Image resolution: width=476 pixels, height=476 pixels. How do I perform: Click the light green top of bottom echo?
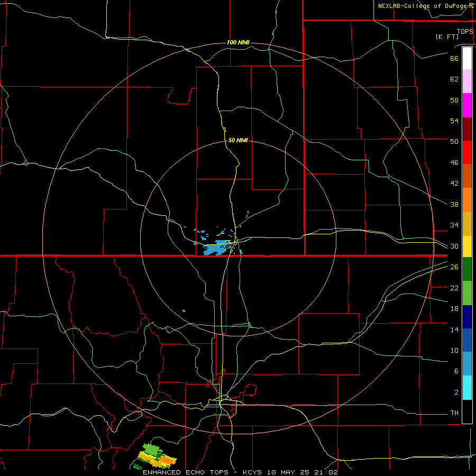pos(152,448)
